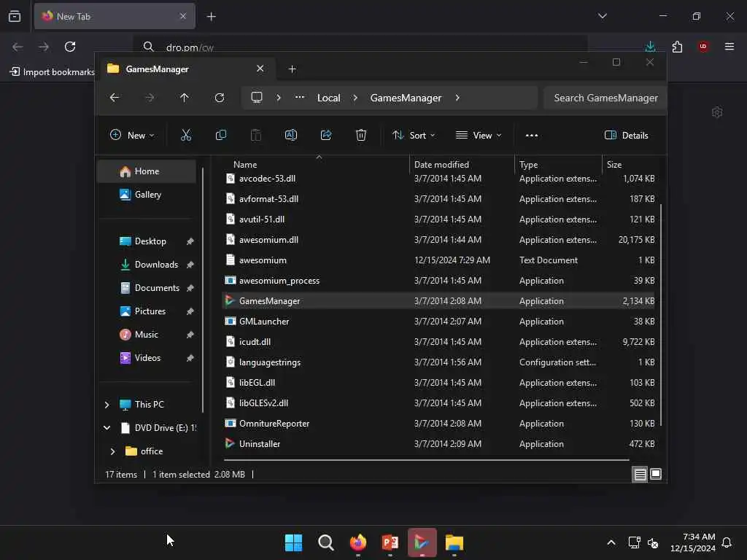Image resolution: width=747 pixels, height=560 pixels.
Task: Click chevron after GamesManager in address bar
Action: click(x=457, y=98)
